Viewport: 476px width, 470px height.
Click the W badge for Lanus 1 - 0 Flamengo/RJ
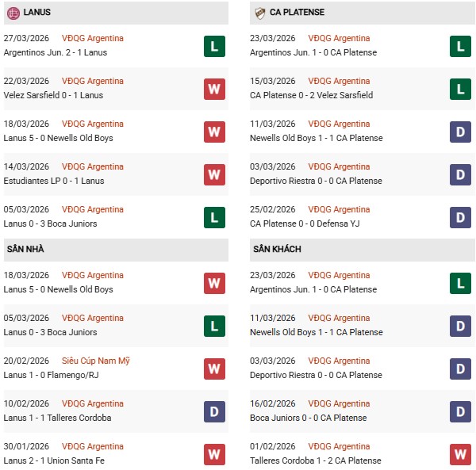tap(214, 369)
